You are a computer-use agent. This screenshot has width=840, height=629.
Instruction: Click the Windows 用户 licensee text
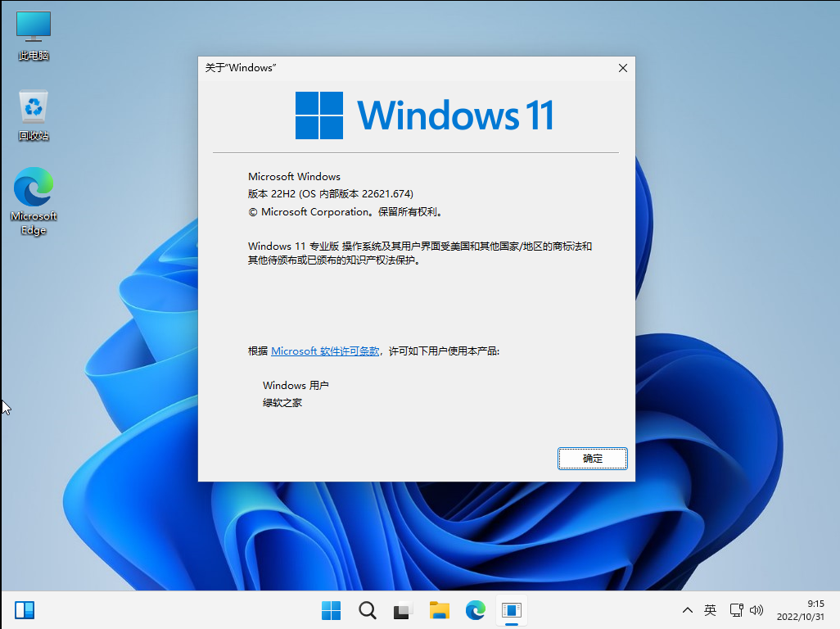[x=296, y=385]
